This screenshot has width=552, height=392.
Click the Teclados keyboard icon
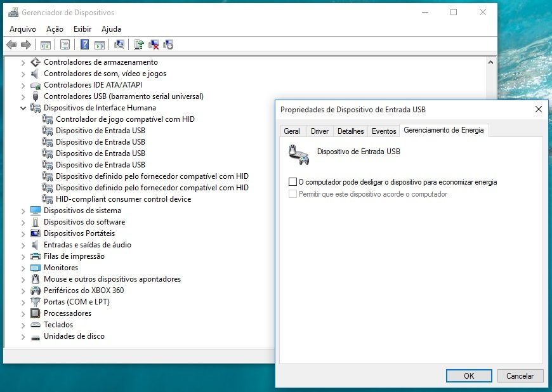pos(35,325)
